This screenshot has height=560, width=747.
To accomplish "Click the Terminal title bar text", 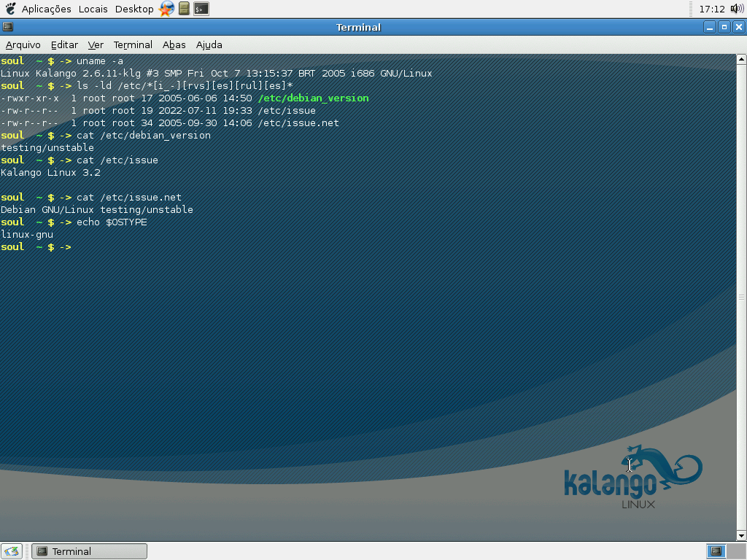I will pyautogui.click(x=358, y=27).
